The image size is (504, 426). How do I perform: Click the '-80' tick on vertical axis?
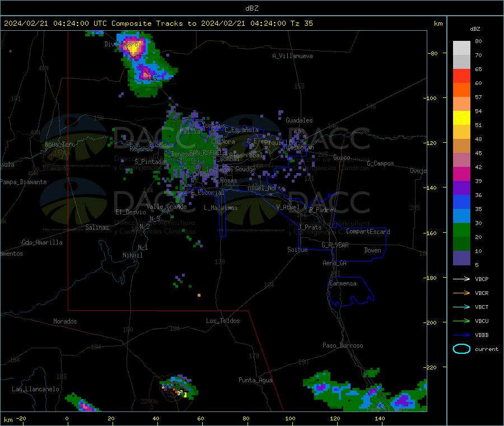(x=433, y=53)
